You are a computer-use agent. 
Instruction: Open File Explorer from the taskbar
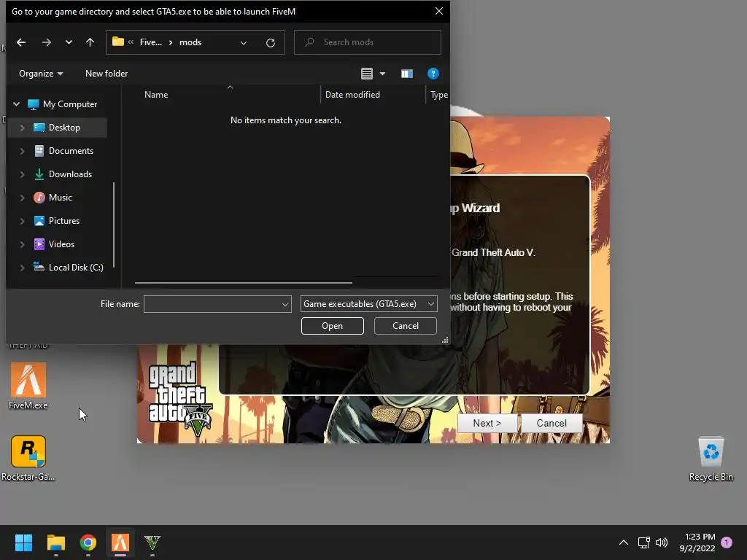pyautogui.click(x=55, y=542)
